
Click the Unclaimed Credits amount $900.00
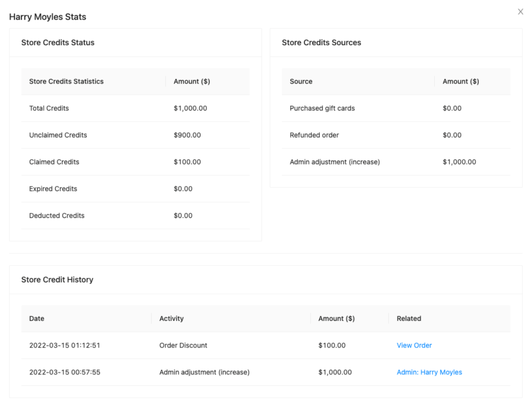pyautogui.click(x=187, y=135)
